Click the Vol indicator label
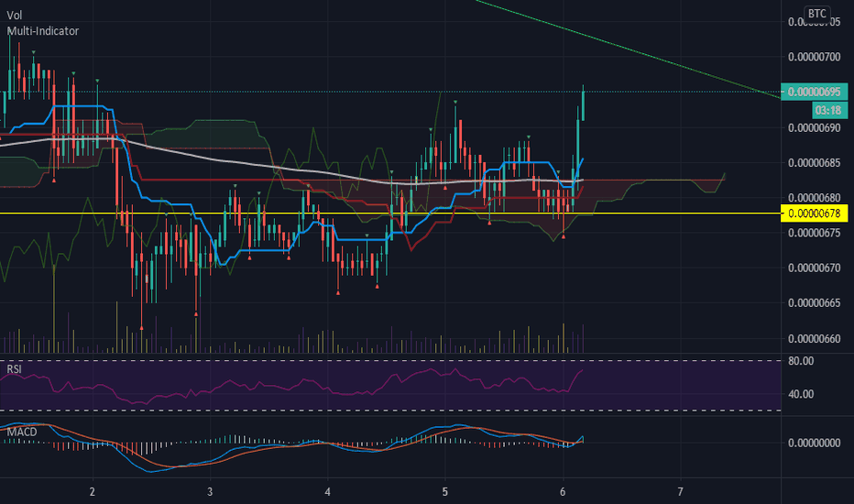The width and height of the screenshot is (854, 504). coord(14,16)
